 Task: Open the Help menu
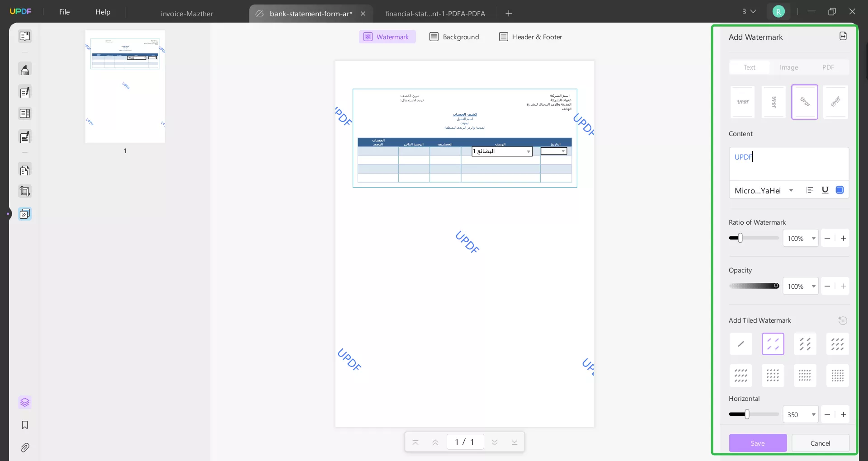tap(103, 12)
